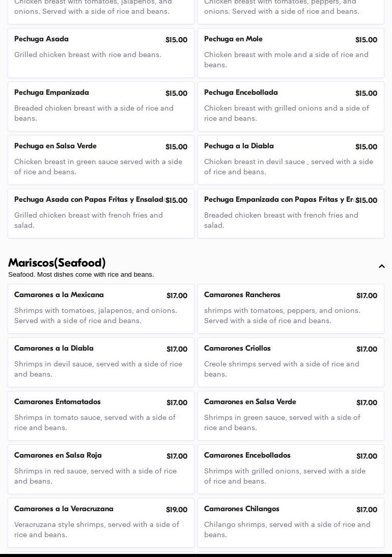Open Pechuga Encebollada item card
Screen dimensions: 392x557
point(291,106)
